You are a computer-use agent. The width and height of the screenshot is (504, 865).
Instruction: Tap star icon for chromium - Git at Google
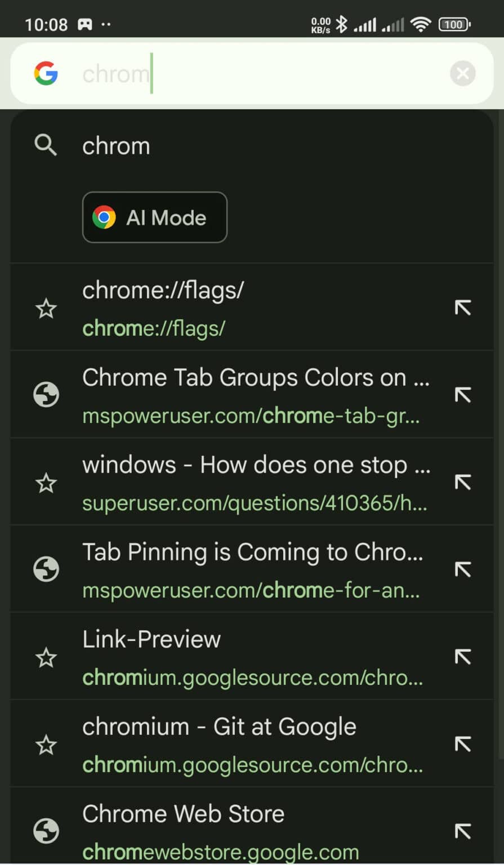point(46,745)
